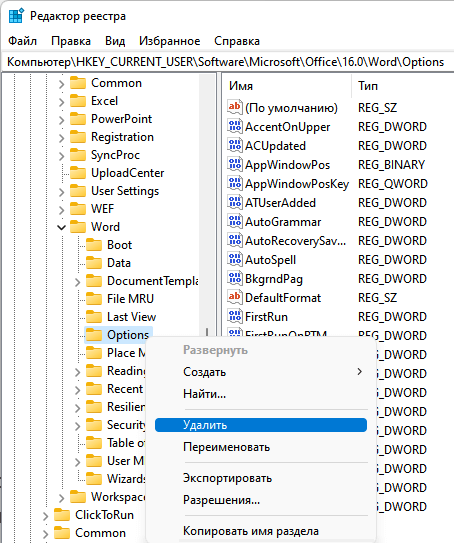Expand the User Settings key
This screenshot has height=543, width=454.
(61, 192)
